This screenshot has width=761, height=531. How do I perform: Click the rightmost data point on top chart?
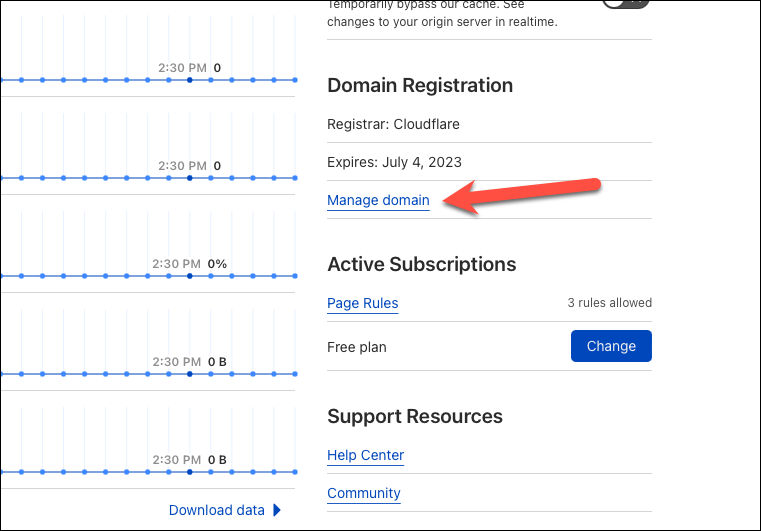coord(295,80)
